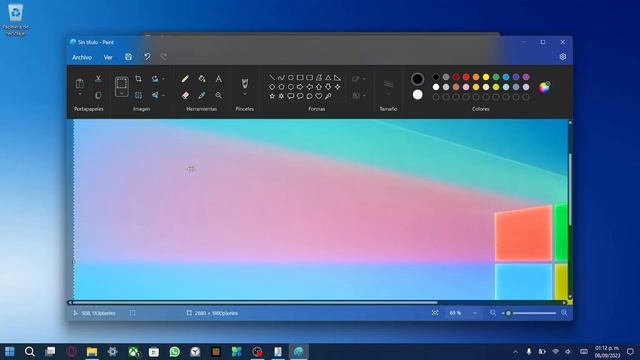
Task: Choose the Triangle shape
Action: click(x=328, y=78)
